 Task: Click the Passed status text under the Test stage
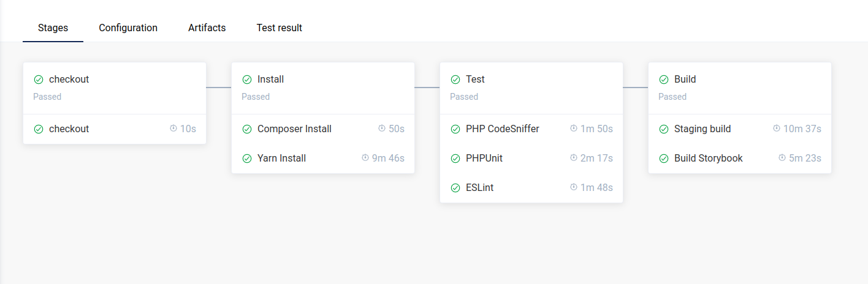464,97
